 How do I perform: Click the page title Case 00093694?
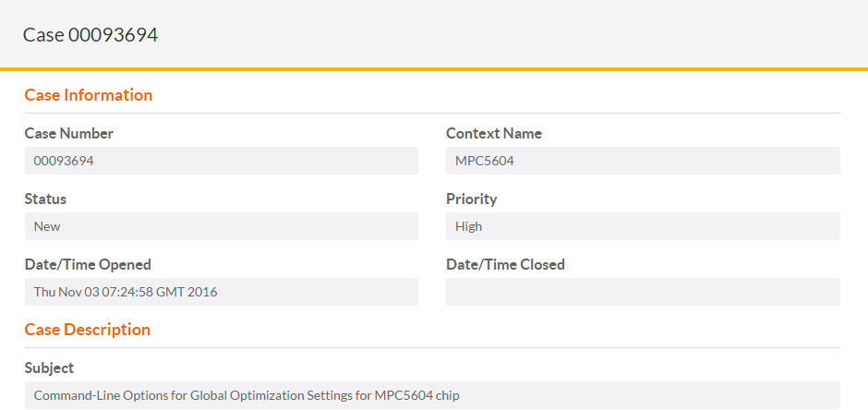[90, 35]
